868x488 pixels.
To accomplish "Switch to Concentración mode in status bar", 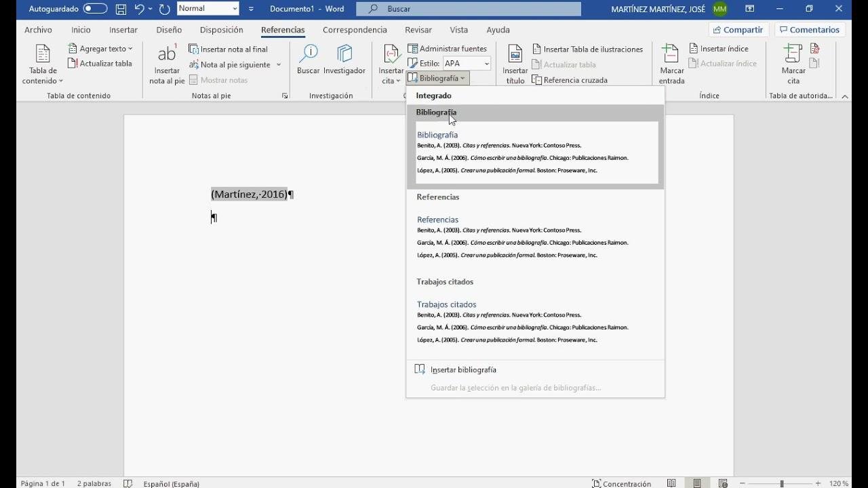I will pyautogui.click(x=622, y=483).
